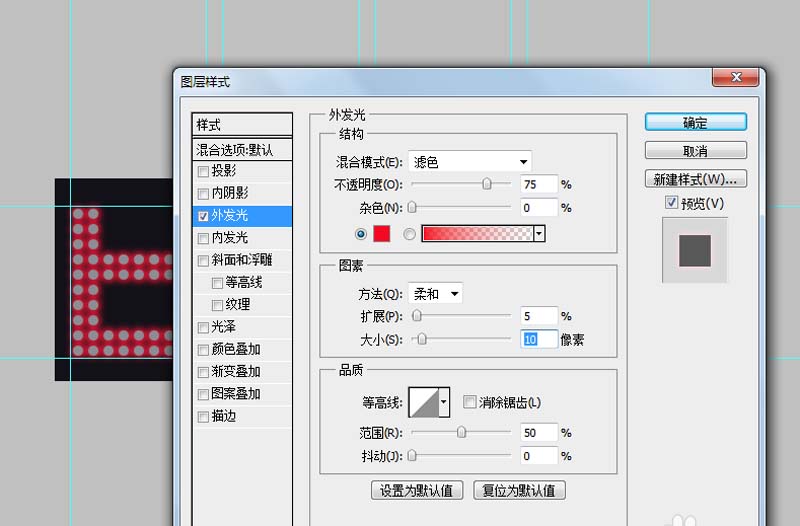The width and height of the screenshot is (800, 526).
Task: Select the 描边 style row
Action: click(x=242, y=416)
